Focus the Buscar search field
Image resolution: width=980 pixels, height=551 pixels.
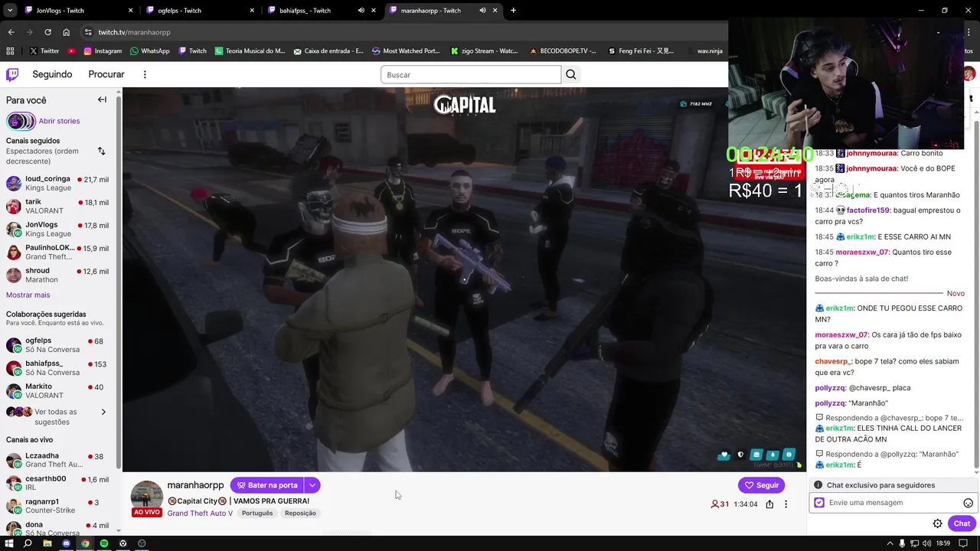pyautogui.click(x=471, y=74)
